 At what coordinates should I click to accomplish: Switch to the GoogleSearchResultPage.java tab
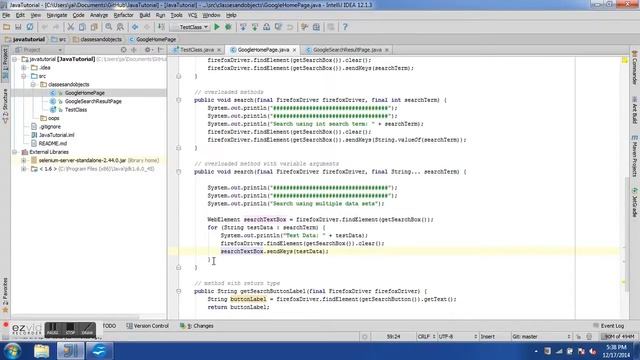(x=347, y=50)
